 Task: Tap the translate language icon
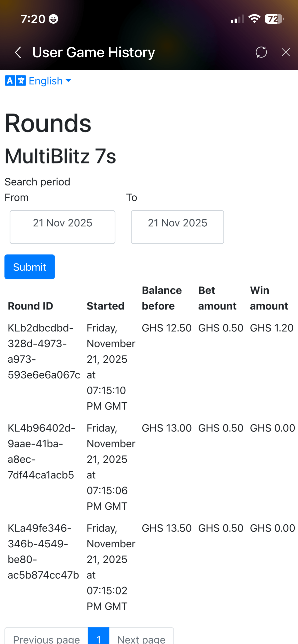pyautogui.click(x=15, y=81)
